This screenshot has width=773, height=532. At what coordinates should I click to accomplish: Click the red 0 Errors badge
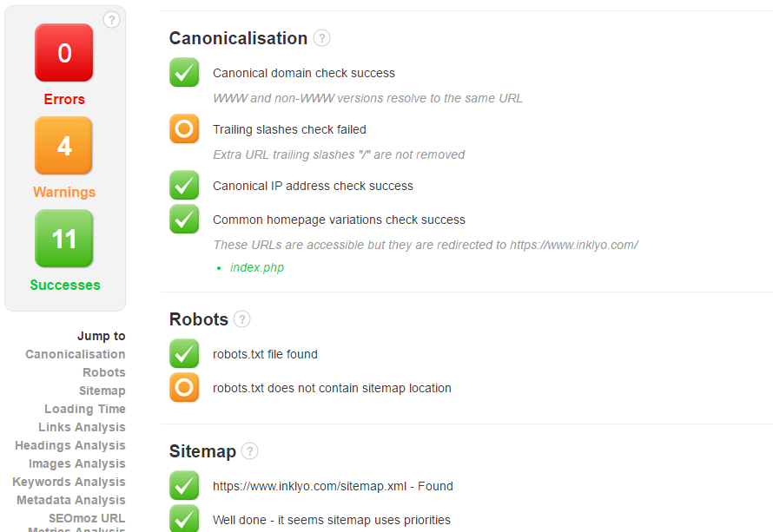tap(64, 53)
